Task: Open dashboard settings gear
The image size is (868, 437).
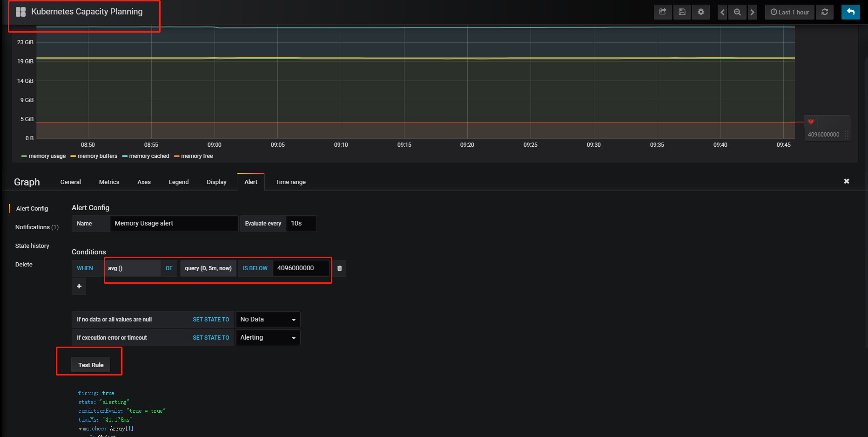Action: pyautogui.click(x=701, y=12)
